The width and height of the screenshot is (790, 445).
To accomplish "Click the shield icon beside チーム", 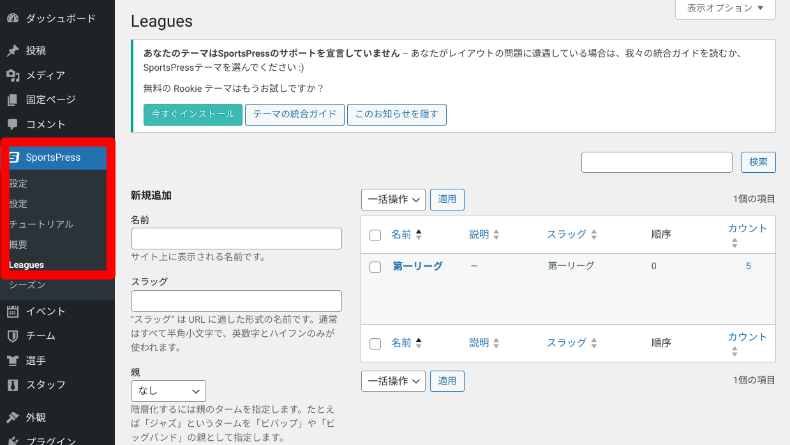I will pos(13,336).
